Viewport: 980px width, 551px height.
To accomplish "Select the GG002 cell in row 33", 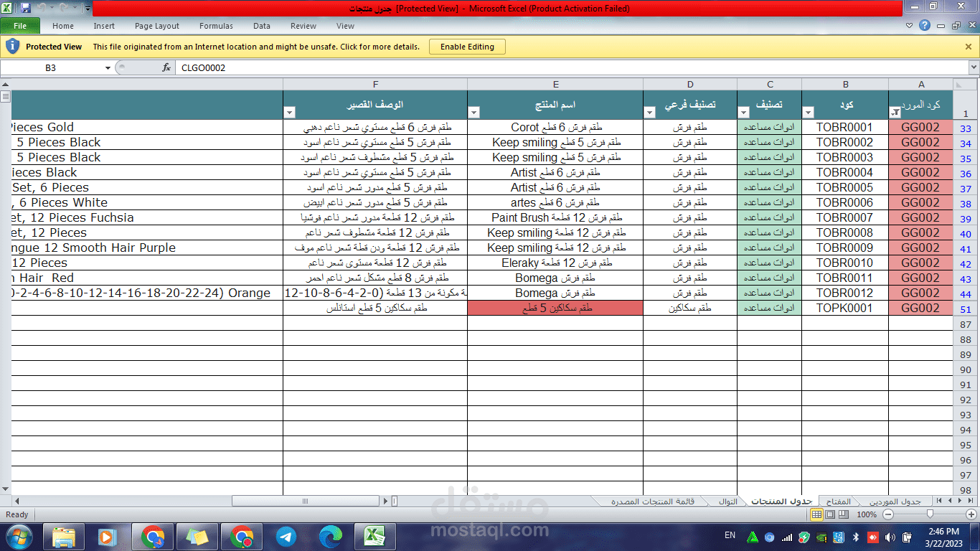I will [920, 127].
